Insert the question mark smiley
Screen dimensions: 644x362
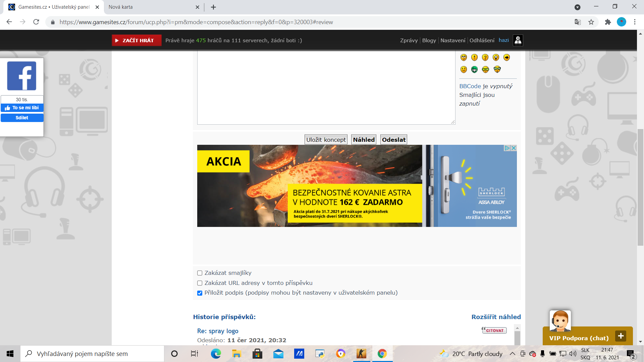[x=485, y=57]
